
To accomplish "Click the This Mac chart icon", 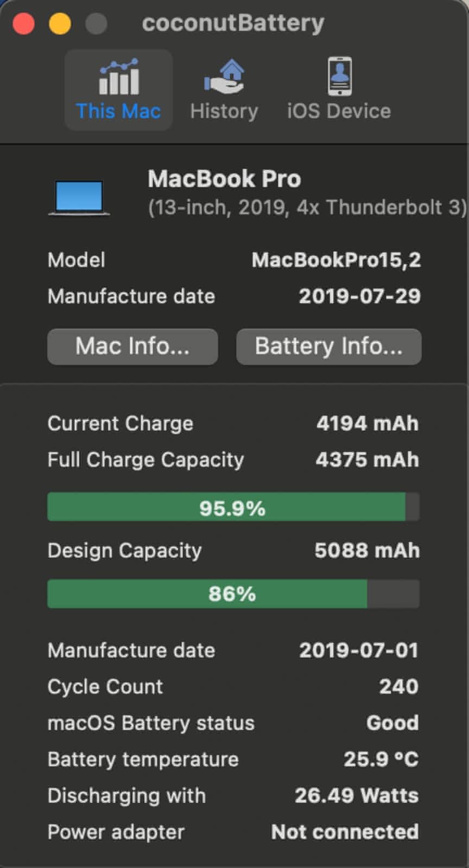I will [118, 77].
